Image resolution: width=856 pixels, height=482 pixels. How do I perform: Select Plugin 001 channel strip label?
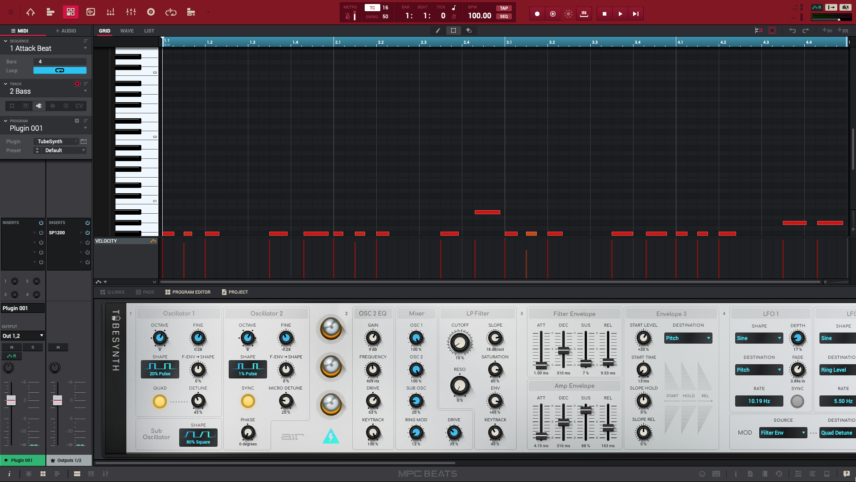(x=22, y=461)
